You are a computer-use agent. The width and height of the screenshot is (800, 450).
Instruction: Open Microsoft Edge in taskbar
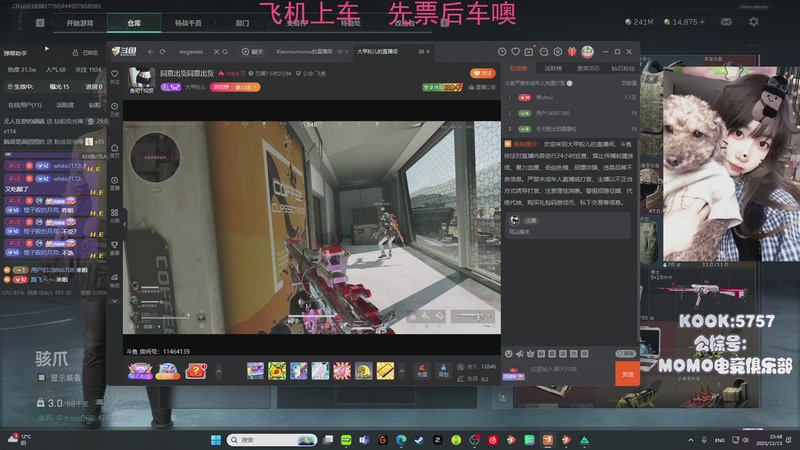pos(401,440)
